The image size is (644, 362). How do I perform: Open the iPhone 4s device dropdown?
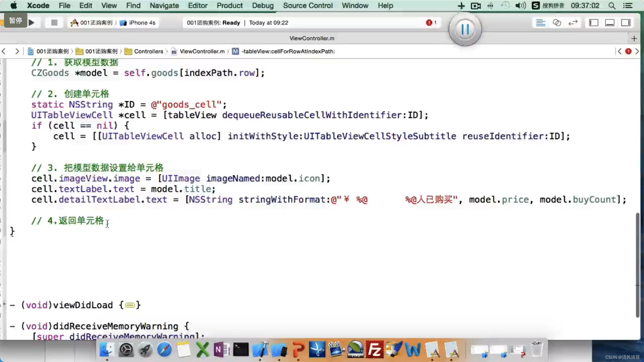pyautogui.click(x=142, y=23)
